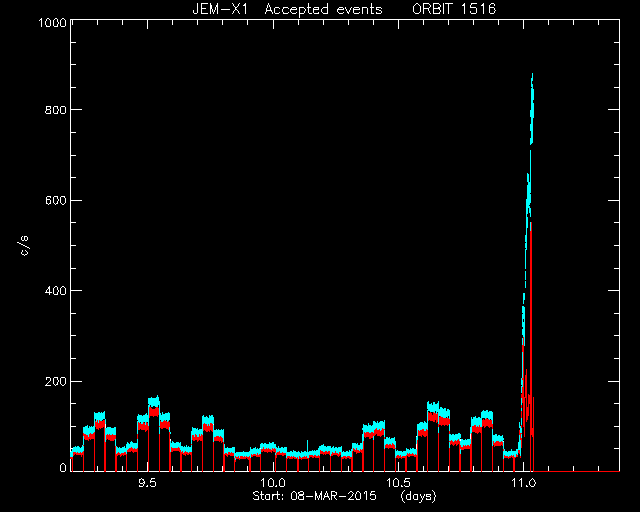Click the 1000 tick label on y-axis
This screenshot has height=512, width=640.
click(x=52, y=22)
